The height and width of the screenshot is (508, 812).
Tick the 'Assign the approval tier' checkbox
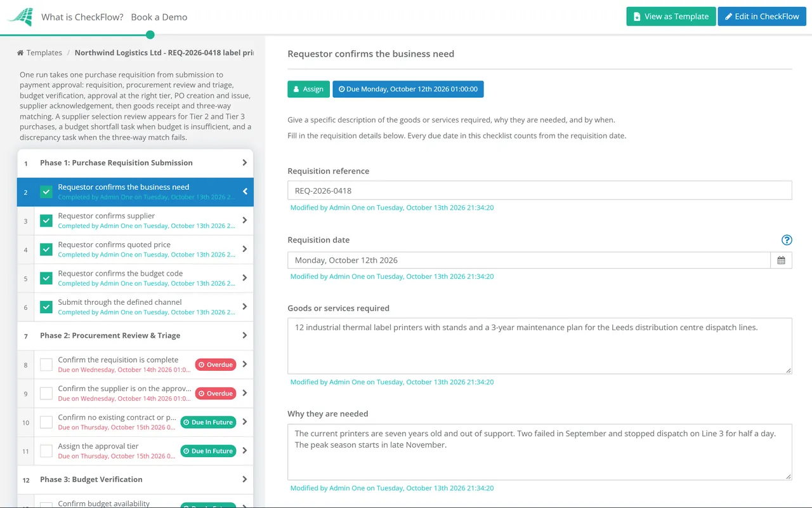46,451
